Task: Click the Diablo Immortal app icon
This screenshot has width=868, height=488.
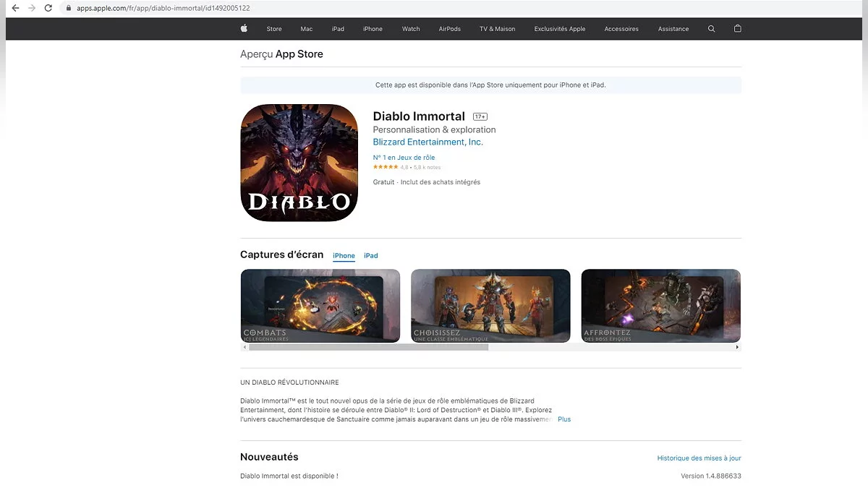Action: point(299,163)
